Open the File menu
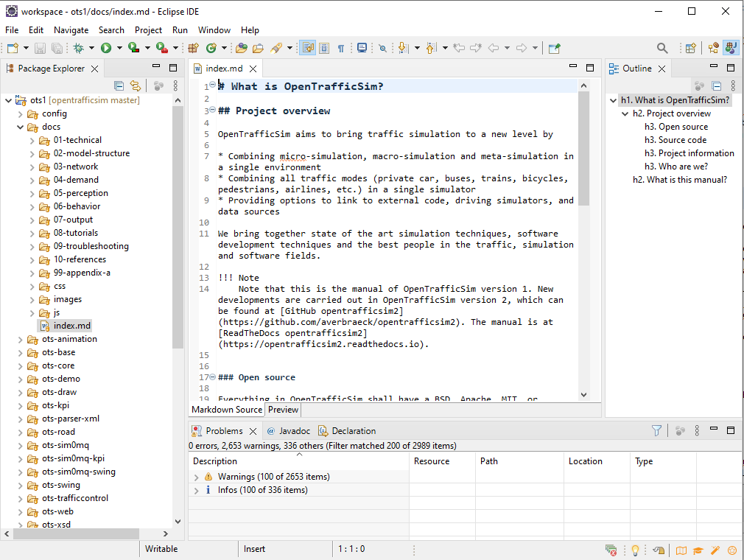 [12, 30]
